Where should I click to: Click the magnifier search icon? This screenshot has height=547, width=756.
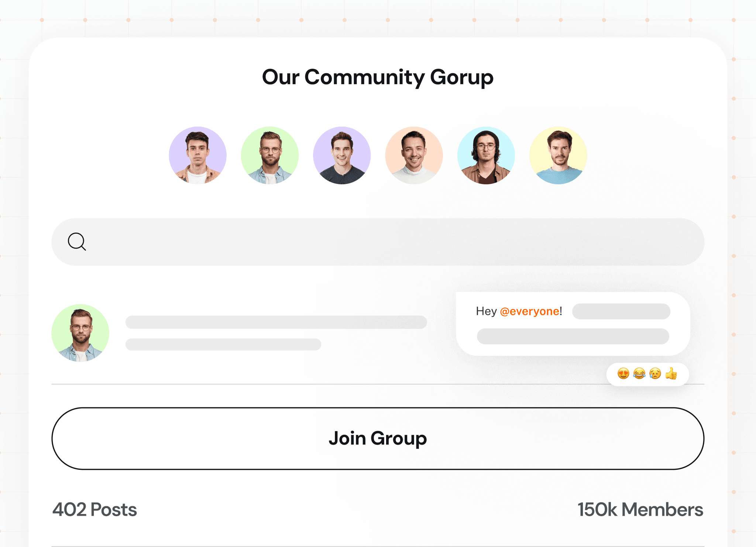77,242
